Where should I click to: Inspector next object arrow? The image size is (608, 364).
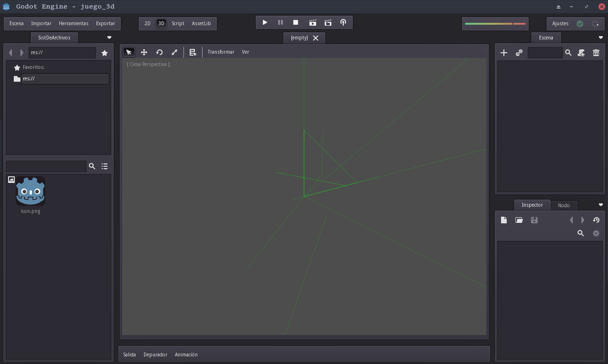tap(583, 220)
